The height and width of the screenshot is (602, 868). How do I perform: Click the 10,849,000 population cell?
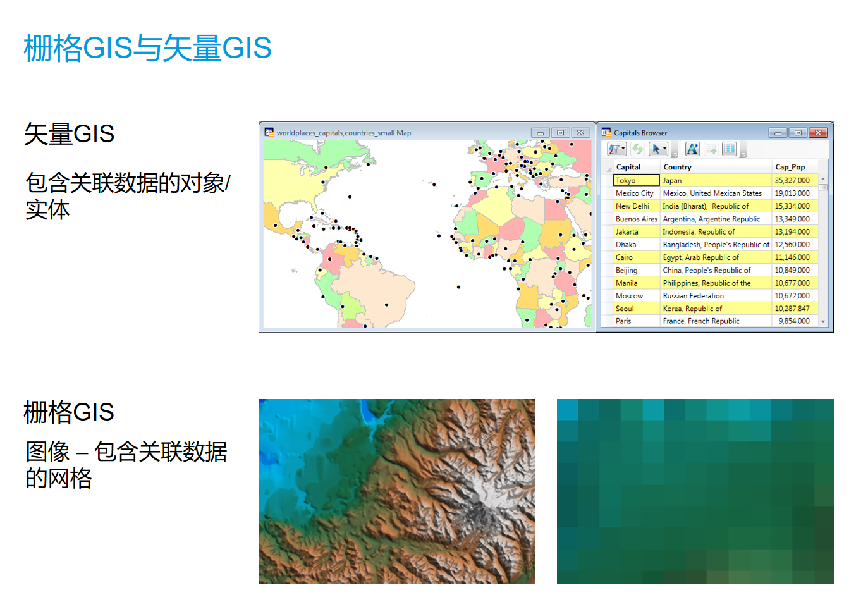tap(792, 270)
